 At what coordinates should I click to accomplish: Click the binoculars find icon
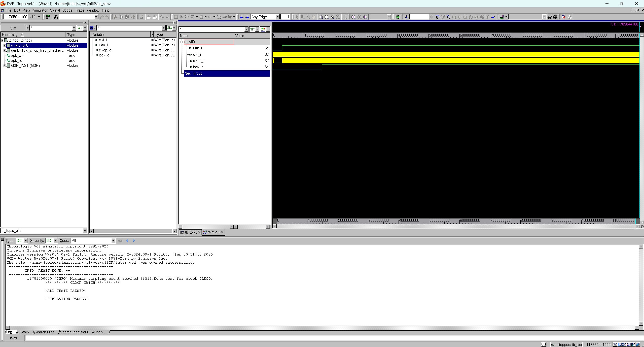click(x=56, y=17)
